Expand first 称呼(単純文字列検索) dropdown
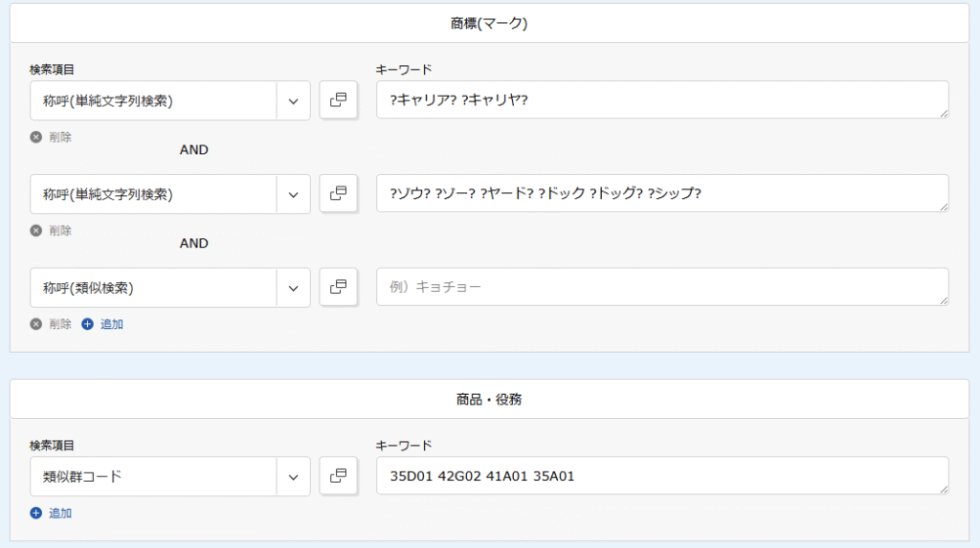This screenshot has height=548, width=980. 293,100
